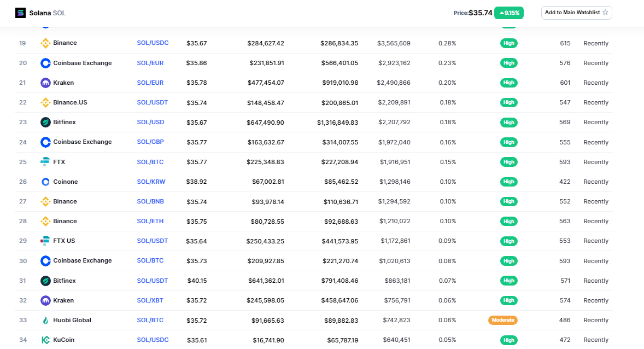Viewport: 644px width, 349px height.
Task: Select liquidity score 615 in row 19
Action: coord(565,43)
